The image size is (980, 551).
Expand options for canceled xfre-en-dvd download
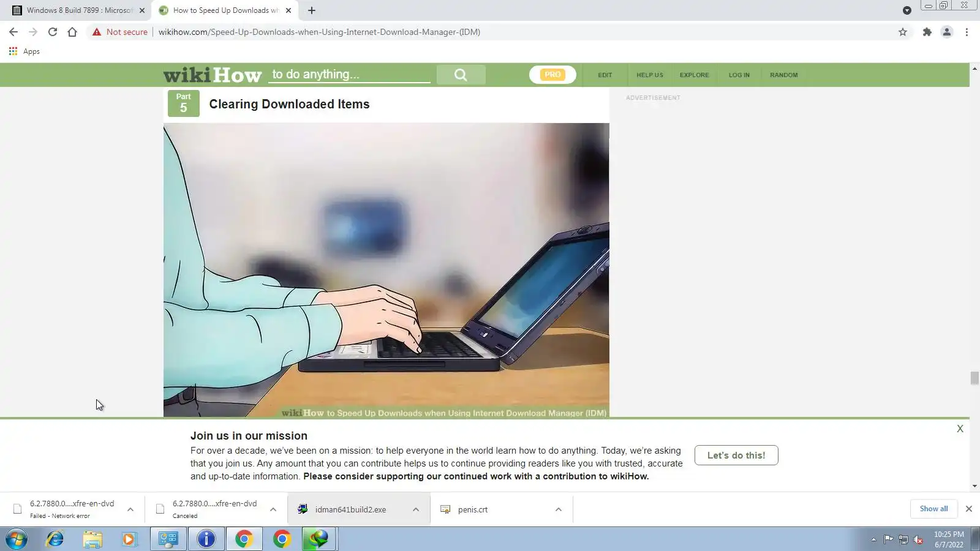[x=273, y=509]
